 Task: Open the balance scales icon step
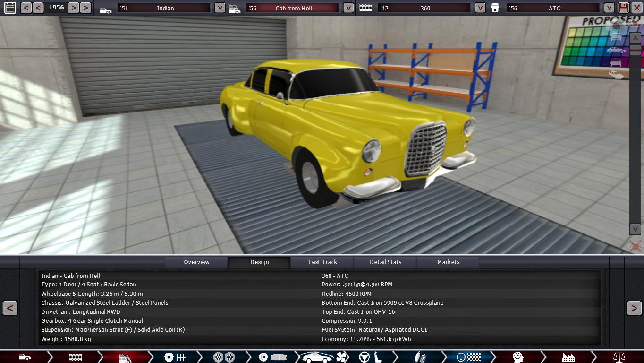click(619, 357)
